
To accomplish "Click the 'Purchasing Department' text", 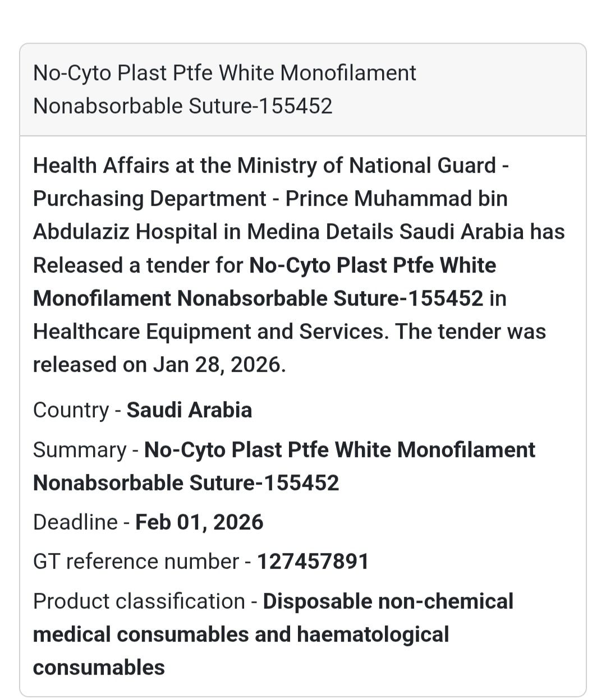I will [x=149, y=199].
